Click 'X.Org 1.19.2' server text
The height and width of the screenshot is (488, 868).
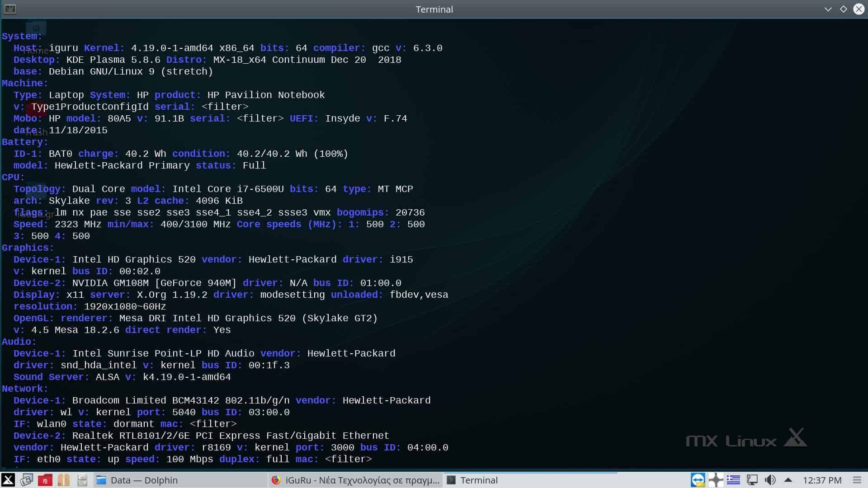(x=172, y=295)
